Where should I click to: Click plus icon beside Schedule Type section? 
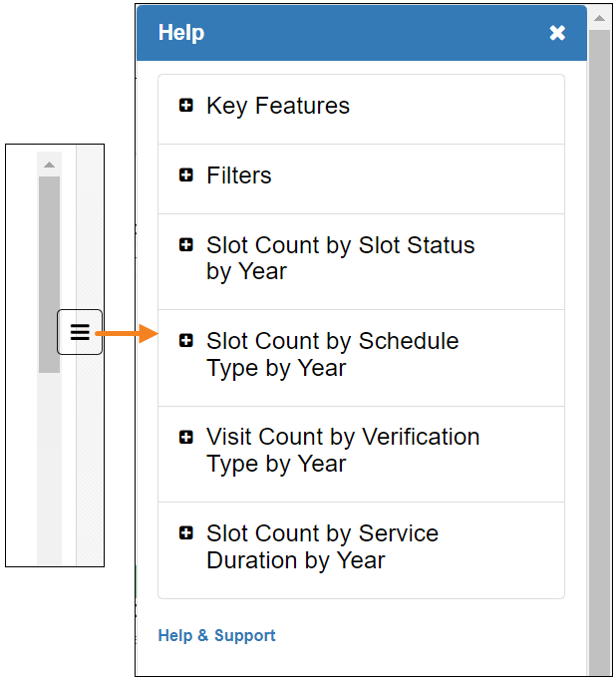186,341
